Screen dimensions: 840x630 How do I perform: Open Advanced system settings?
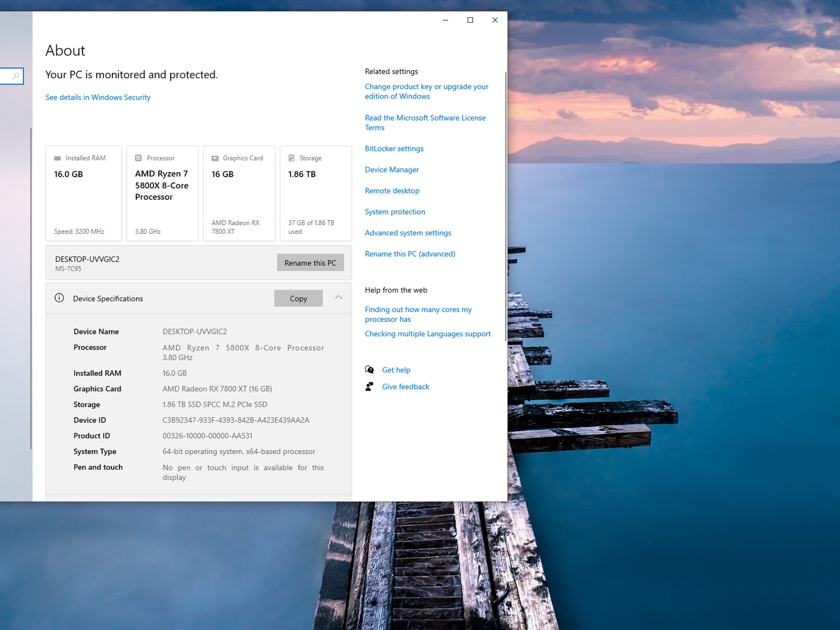coord(408,233)
